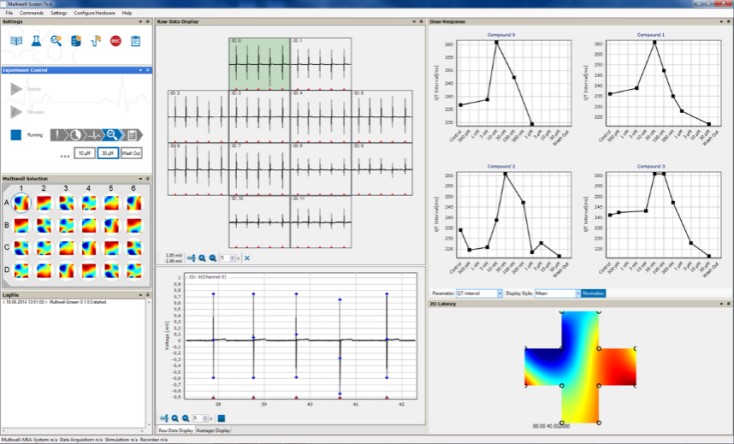Toggle the Wash Out step button

tap(131, 153)
